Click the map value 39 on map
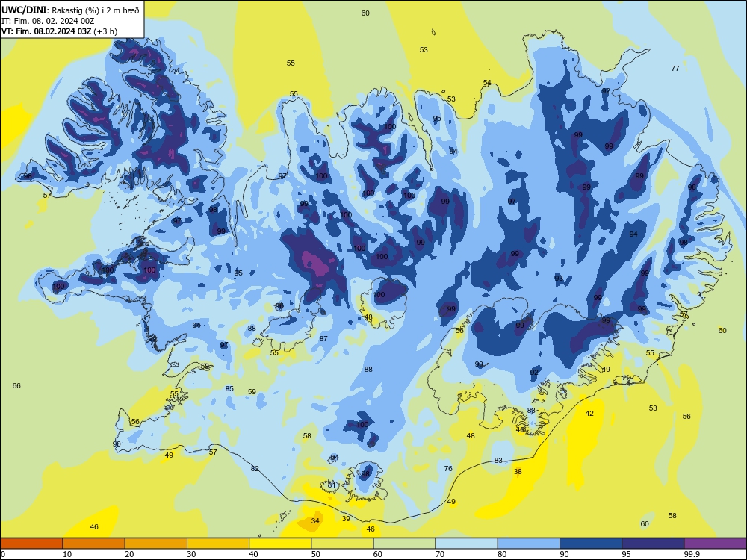Screen dimensions: 747x560 [x=346, y=519]
